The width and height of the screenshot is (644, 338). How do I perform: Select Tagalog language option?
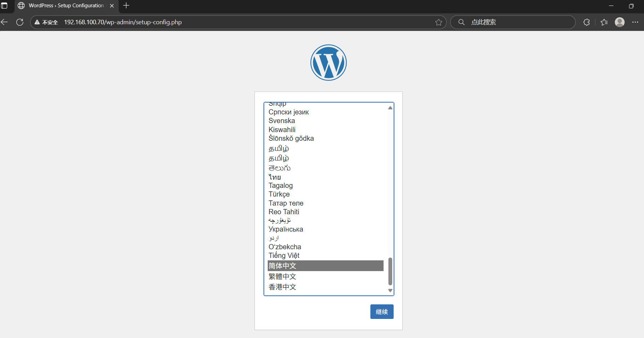click(x=326, y=185)
